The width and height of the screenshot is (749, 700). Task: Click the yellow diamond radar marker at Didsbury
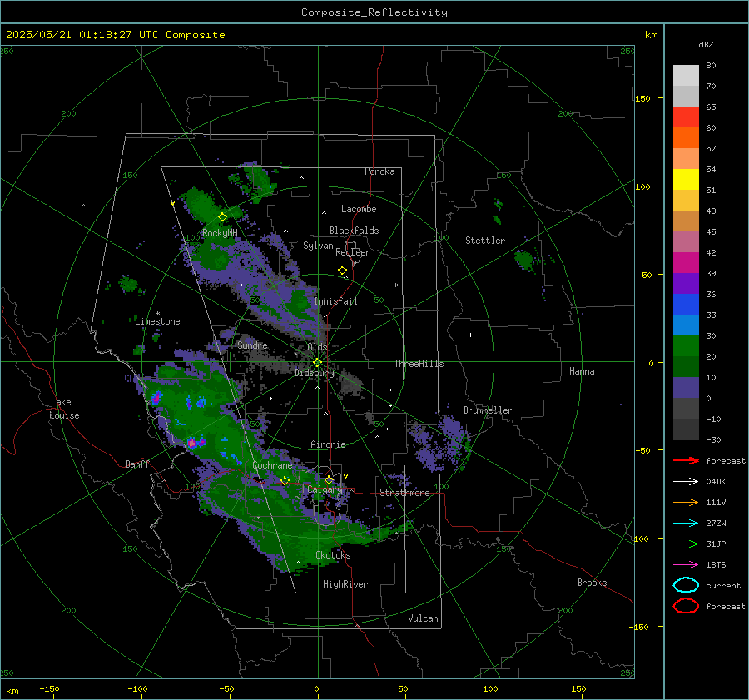tap(318, 363)
